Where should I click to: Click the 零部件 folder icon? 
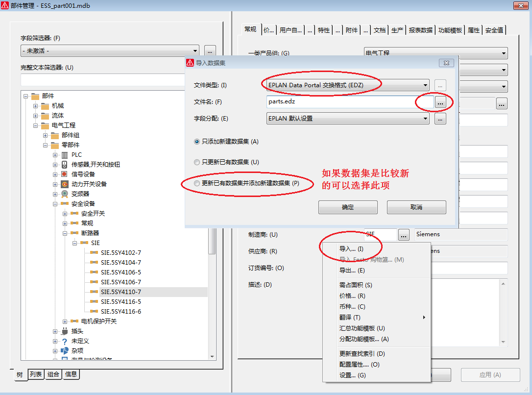pos(55,146)
